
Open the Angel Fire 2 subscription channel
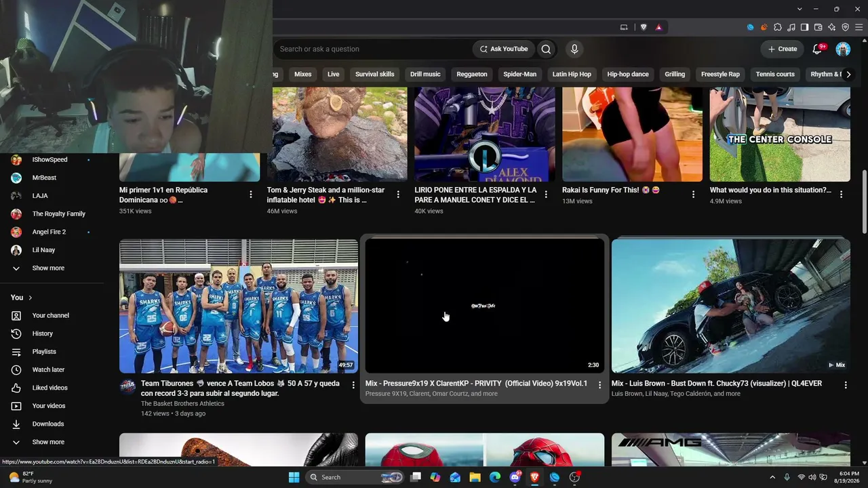[x=49, y=232]
